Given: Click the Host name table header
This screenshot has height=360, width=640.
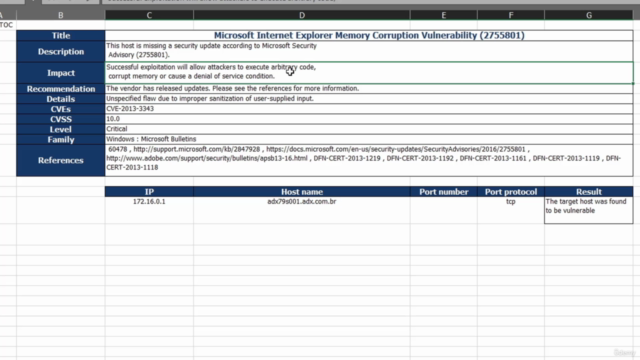Looking at the screenshot, I should [x=302, y=191].
